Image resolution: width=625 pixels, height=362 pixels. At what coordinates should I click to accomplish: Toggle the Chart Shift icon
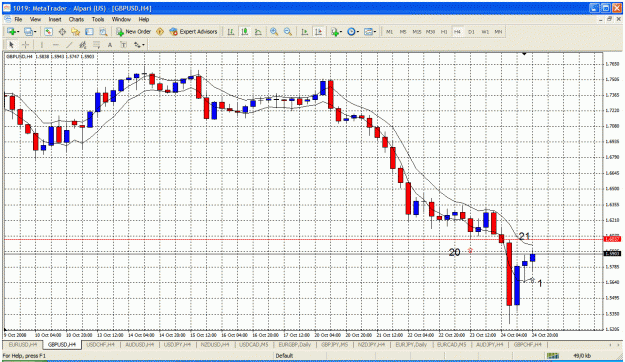click(x=318, y=31)
